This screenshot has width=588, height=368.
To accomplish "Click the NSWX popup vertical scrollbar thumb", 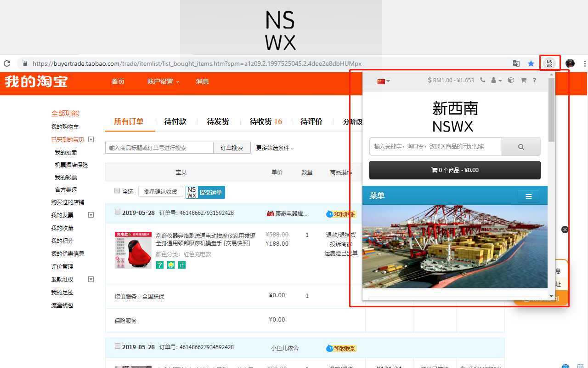I will [x=551, y=109].
